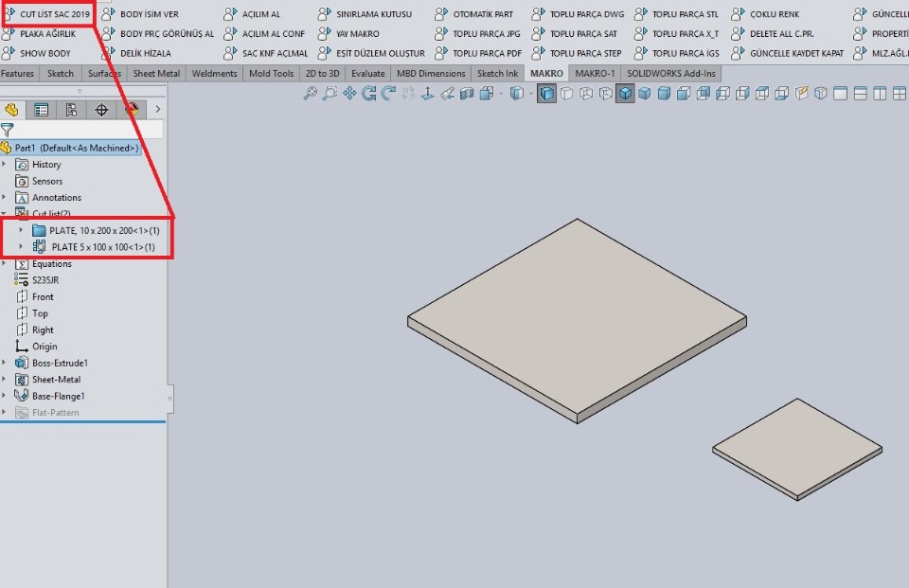Select the suppressed Flat-Pattern feature
The width and height of the screenshot is (909, 588).
click(47, 412)
